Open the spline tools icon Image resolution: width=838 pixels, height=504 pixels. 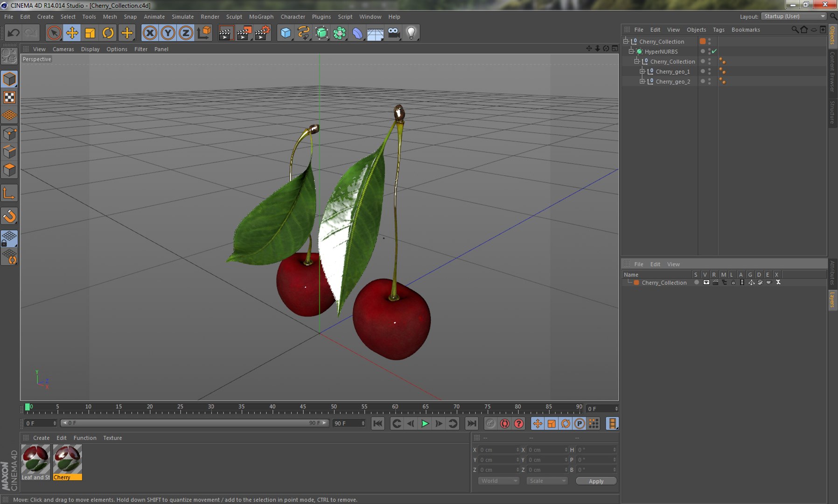point(304,33)
